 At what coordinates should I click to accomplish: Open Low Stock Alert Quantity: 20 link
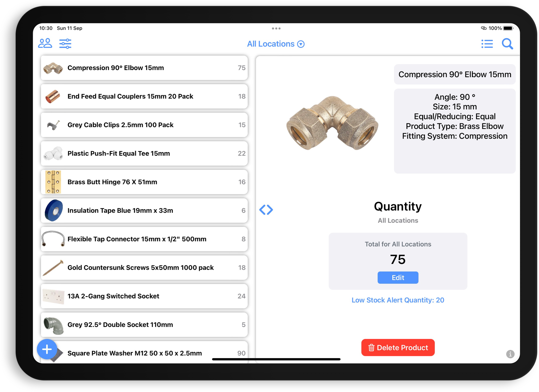pyautogui.click(x=398, y=300)
